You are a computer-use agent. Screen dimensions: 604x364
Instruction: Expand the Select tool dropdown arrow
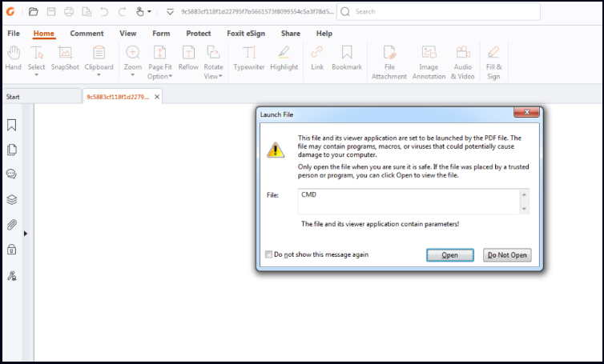point(37,75)
